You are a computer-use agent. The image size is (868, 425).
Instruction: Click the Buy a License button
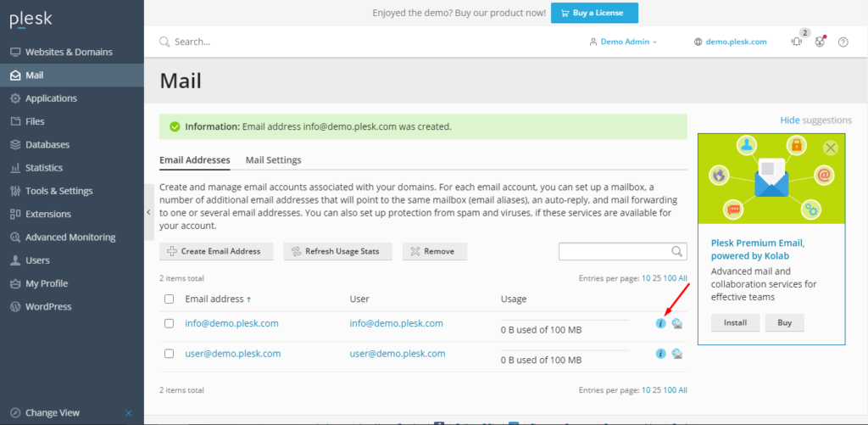coord(594,13)
